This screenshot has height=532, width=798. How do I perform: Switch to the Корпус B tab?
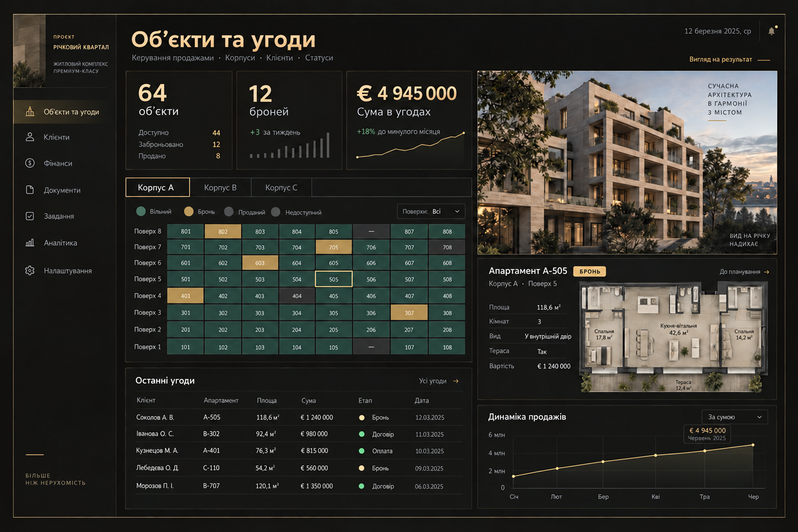220,188
